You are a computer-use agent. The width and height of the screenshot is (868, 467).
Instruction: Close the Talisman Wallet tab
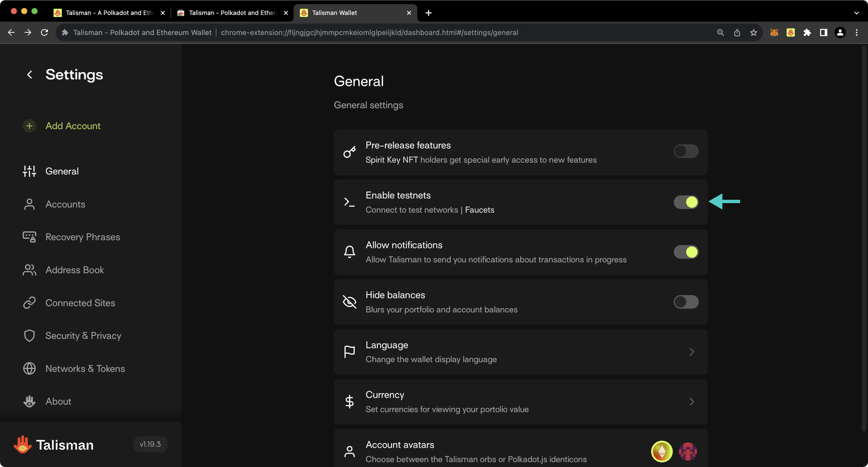point(409,13)
